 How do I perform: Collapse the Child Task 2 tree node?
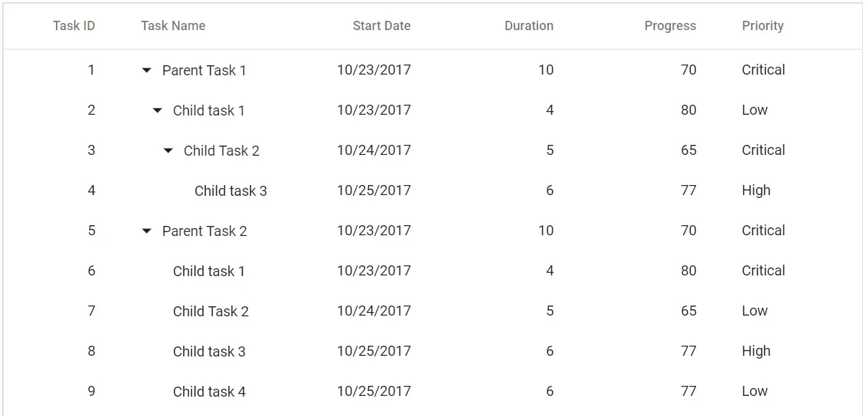click(x=167, y=151)
